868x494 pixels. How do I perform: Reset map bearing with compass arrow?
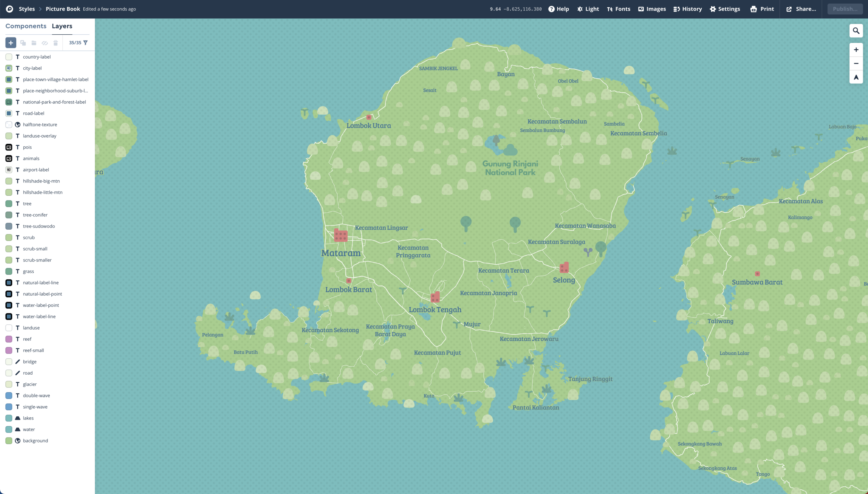pyautogui.click(x=856, y=77)
